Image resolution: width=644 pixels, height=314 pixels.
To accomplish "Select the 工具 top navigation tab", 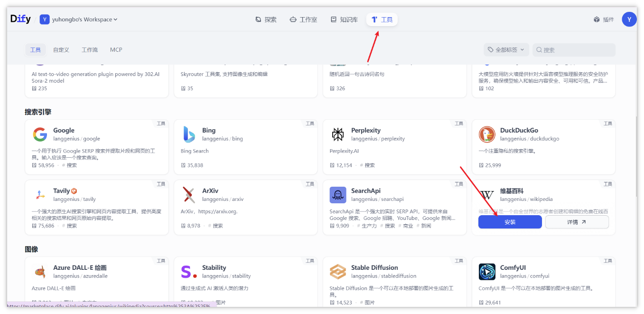I will [382, 19].
